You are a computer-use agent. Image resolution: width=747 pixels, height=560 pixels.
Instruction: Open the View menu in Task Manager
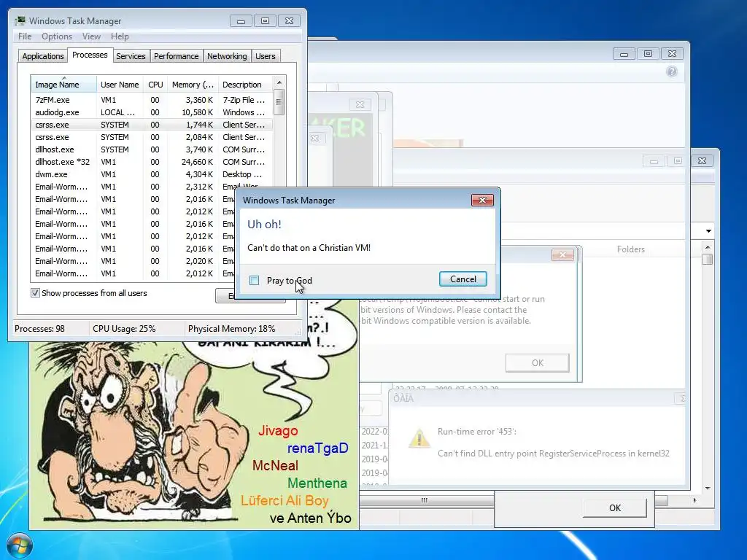point(91,36)
